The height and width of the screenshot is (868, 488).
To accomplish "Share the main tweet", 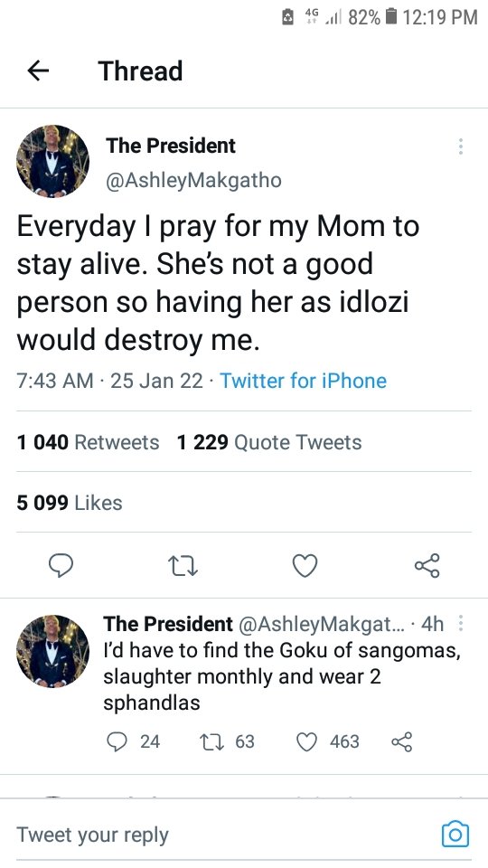I will (x=427, y=566).
